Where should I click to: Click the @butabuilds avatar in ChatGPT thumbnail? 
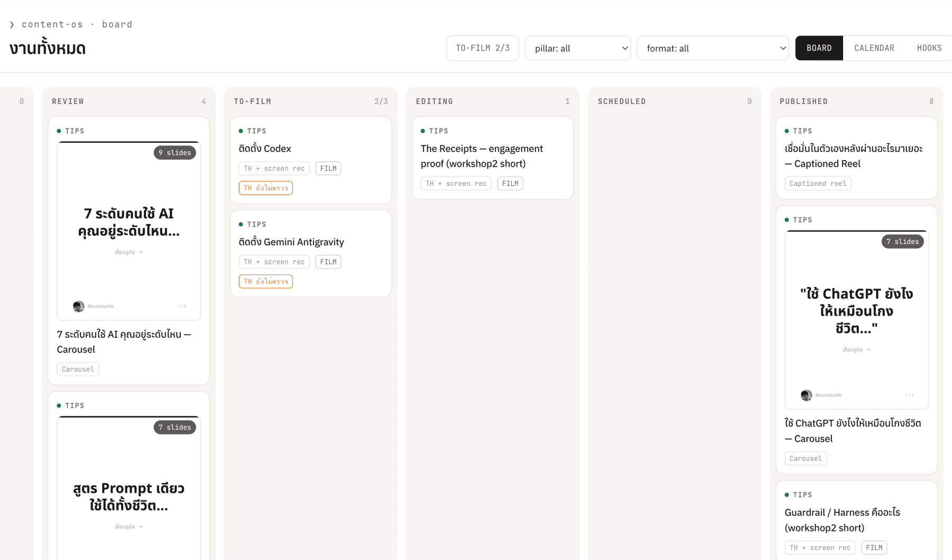click(807, 395)
